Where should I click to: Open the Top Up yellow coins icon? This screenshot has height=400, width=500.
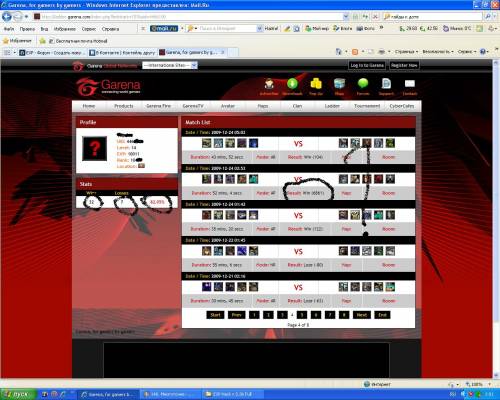pos(316,84)
